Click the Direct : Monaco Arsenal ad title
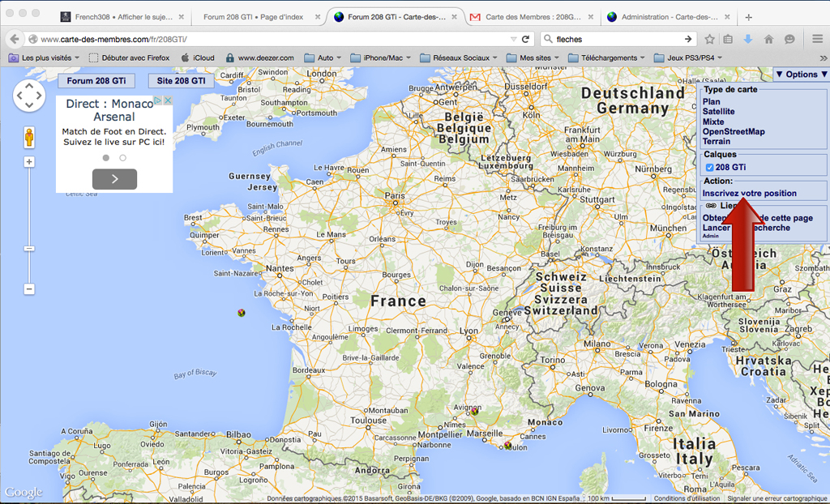The width and height of the screenshot is (830, 504). [109, 110]
